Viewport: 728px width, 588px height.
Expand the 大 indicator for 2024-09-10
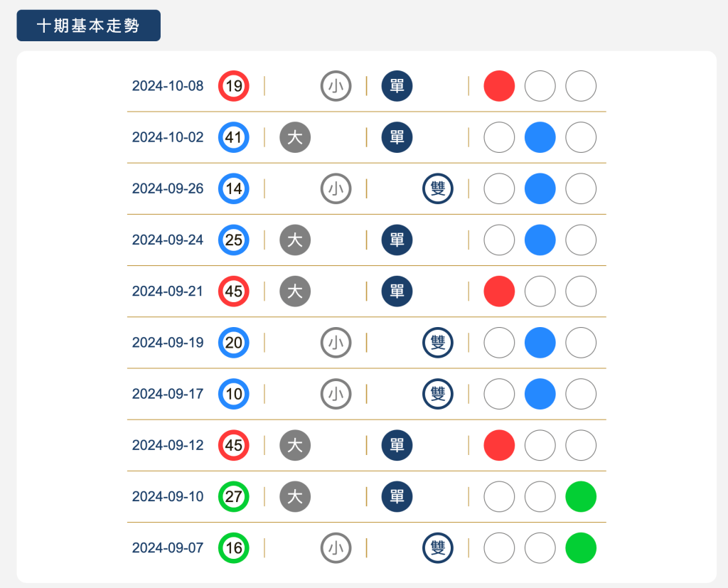(295, 497)
